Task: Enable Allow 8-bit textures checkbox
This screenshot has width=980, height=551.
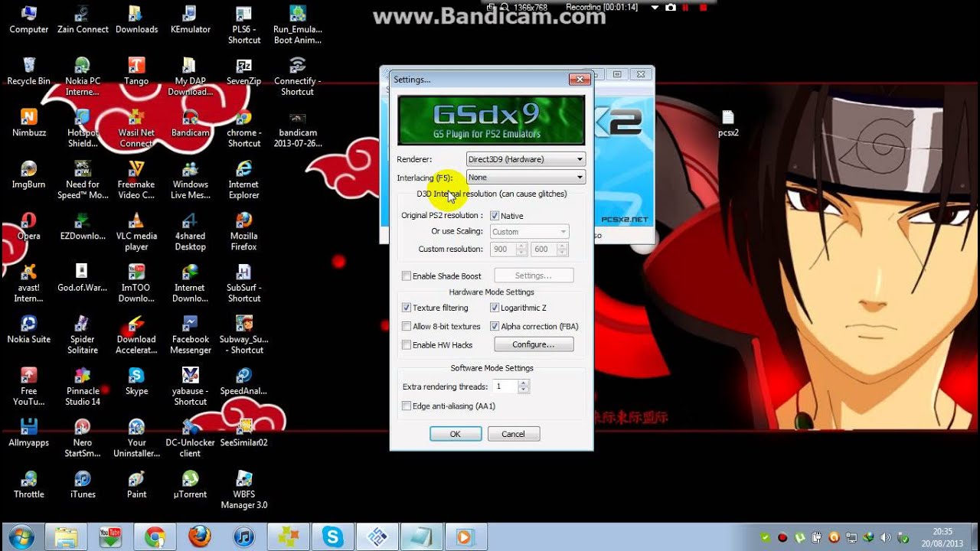Action: tap(407, 327)
